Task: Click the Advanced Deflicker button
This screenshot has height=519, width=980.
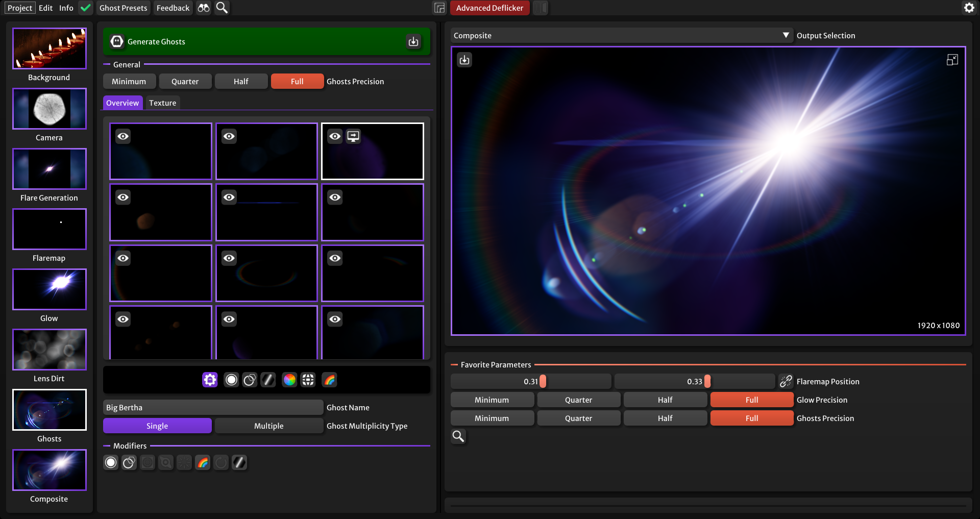Action: [x=489, y=8]
